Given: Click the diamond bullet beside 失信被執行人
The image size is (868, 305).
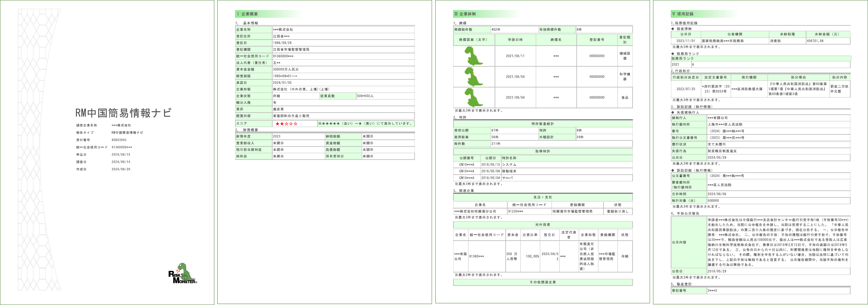Looking at the screenshot, I should (x=672, y=112).
